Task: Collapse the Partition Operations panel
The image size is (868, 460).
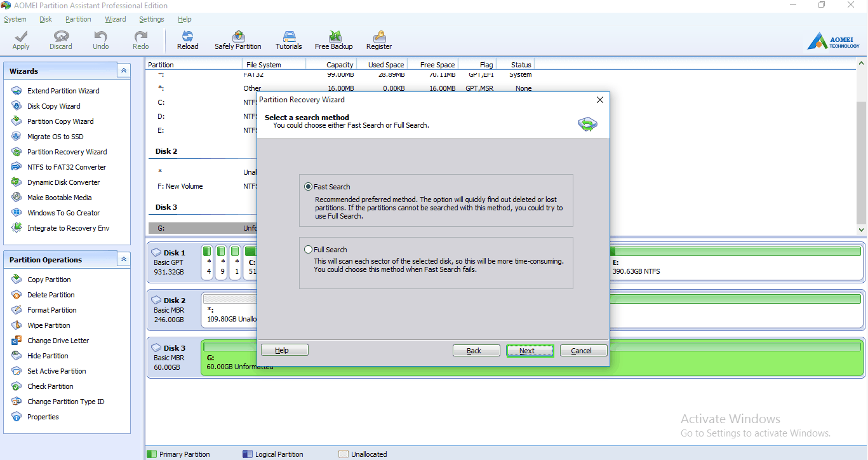Action: 124,259
